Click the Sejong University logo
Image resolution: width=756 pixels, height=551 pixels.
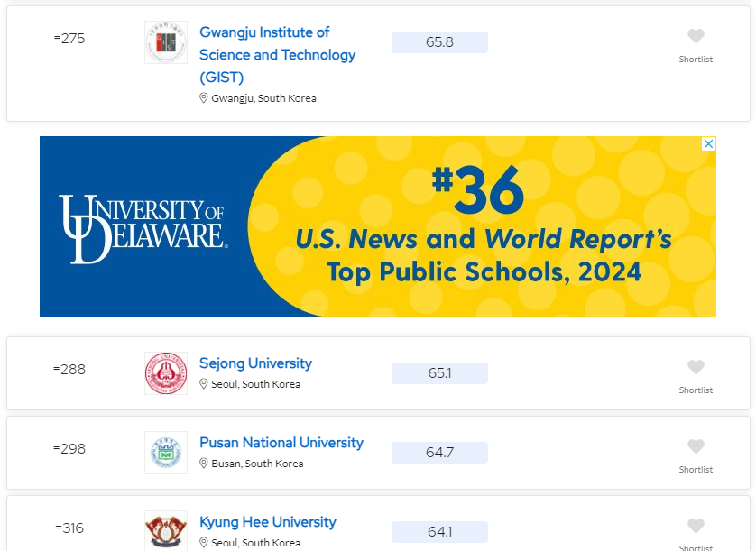click(166, 373)
